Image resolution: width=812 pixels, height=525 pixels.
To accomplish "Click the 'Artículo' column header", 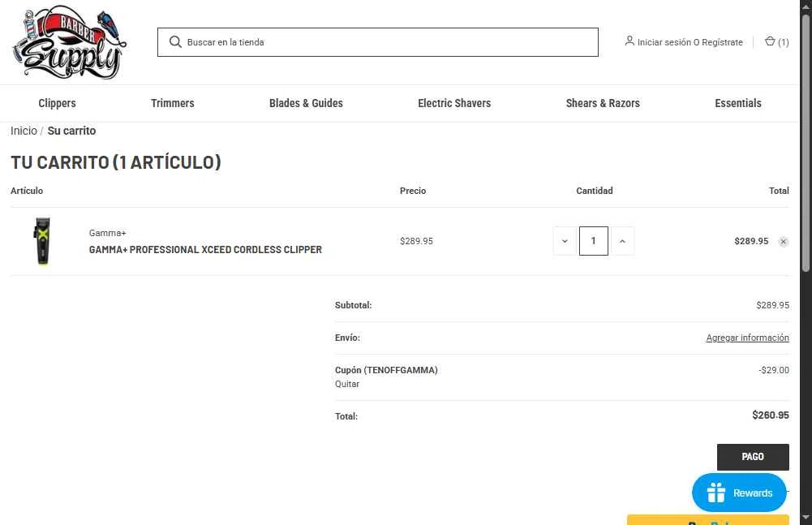I will [27, 191].
